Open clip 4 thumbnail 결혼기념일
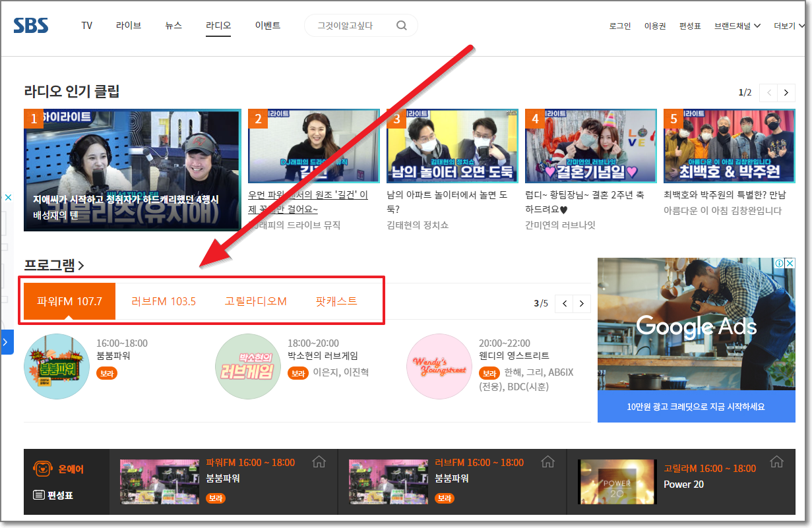This screenshot has width=812, height=528. coord(591,146)
